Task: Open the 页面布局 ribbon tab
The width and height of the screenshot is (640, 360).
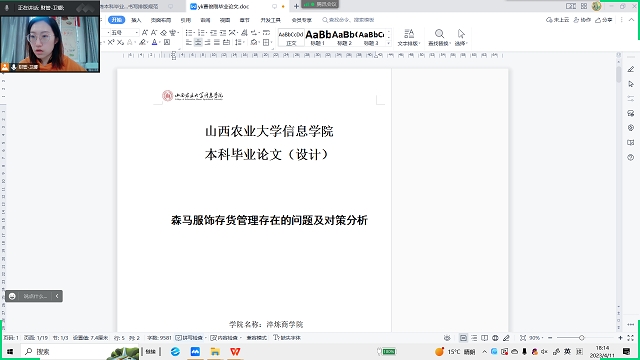Action: coord(161,20)
